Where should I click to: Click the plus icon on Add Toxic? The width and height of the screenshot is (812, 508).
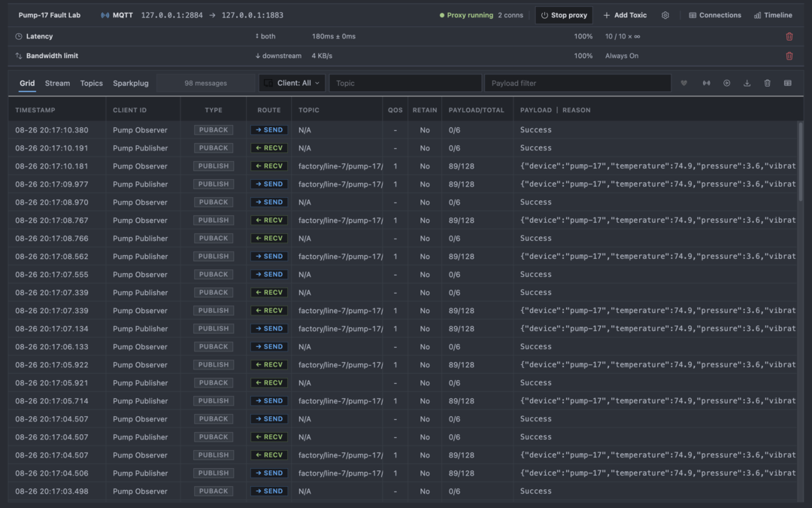(607, 16)
